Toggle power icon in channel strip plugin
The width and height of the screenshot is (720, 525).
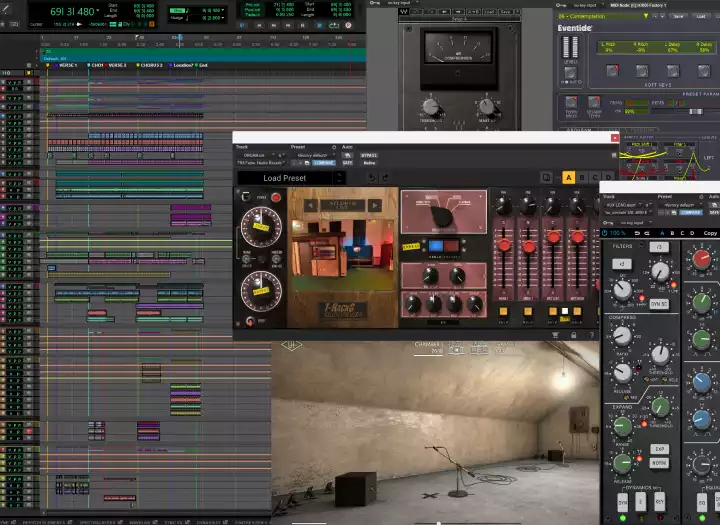[x=605, y=233]
